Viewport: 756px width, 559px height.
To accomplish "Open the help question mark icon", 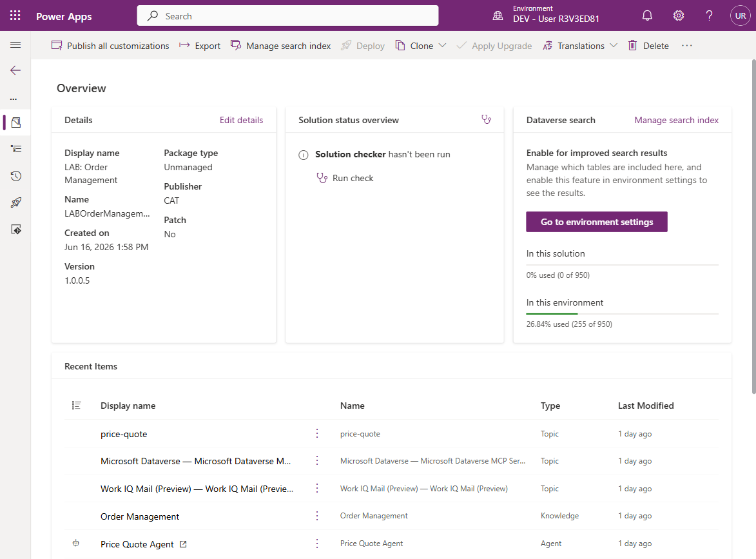I will pyautogui.click(x=709, y=15).
